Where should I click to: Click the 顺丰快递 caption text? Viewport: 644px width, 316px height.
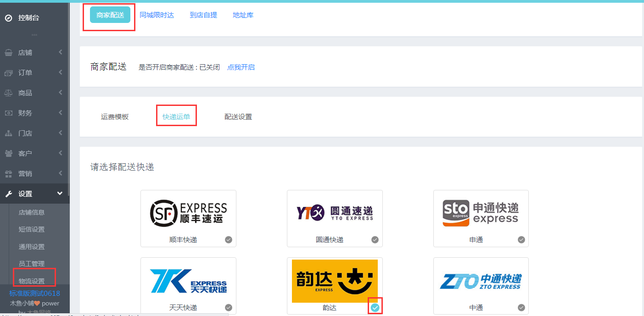[x=183, y=240]
